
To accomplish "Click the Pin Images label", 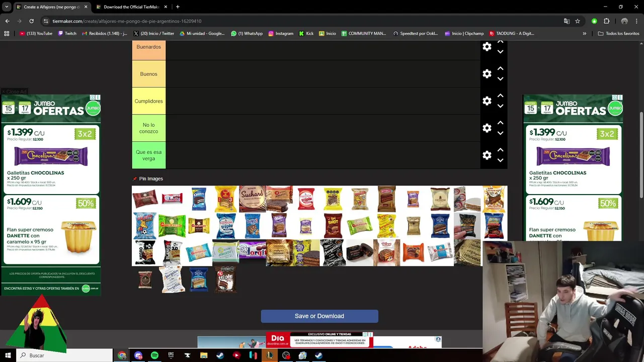I will click(151, 178).
